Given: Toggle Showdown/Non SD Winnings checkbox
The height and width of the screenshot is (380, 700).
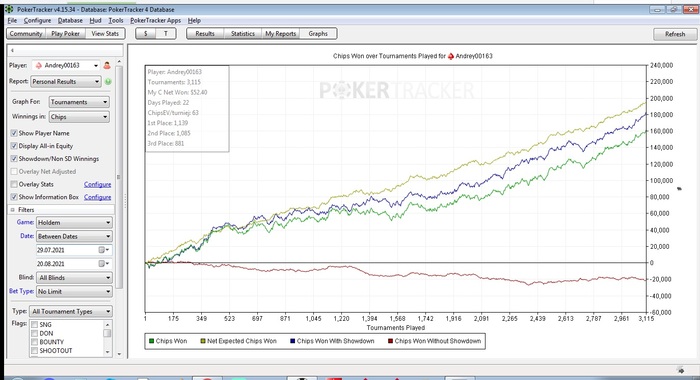Looking at the screenshot, I should tap(14, 159).
